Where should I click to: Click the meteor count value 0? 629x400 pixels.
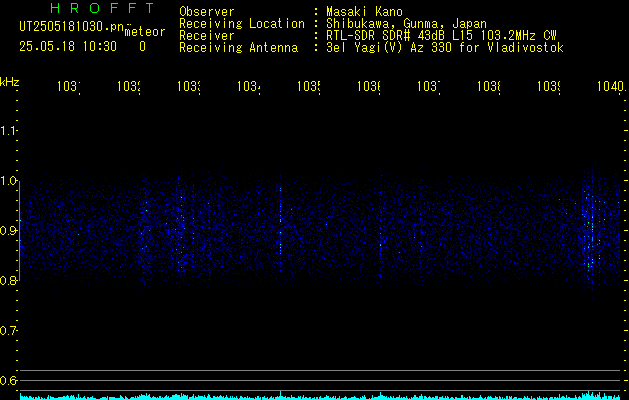pos(142,47)
